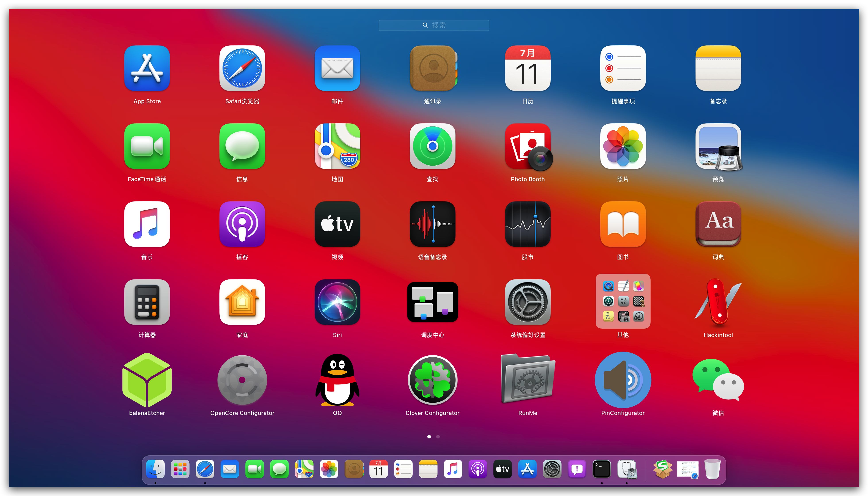868x496 pixels.
Task: Open Terminal from the Dock
Action: [x=602, y=469]
